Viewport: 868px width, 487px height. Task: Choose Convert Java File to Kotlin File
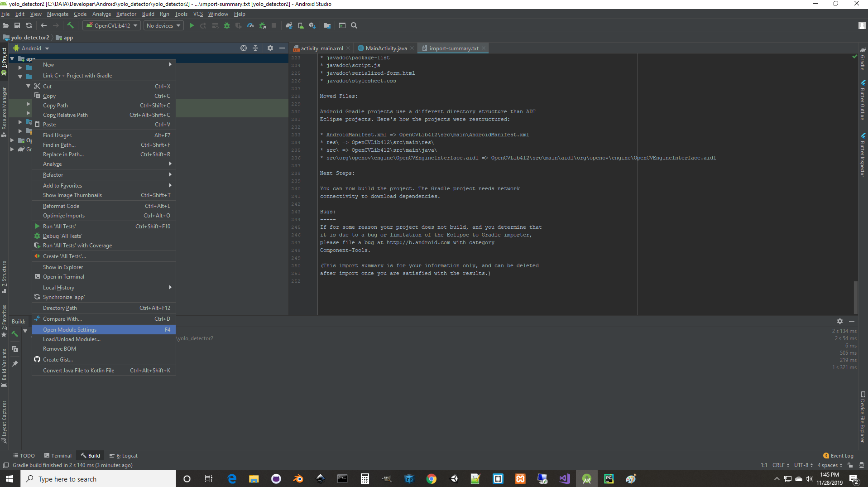pos(104,371)
